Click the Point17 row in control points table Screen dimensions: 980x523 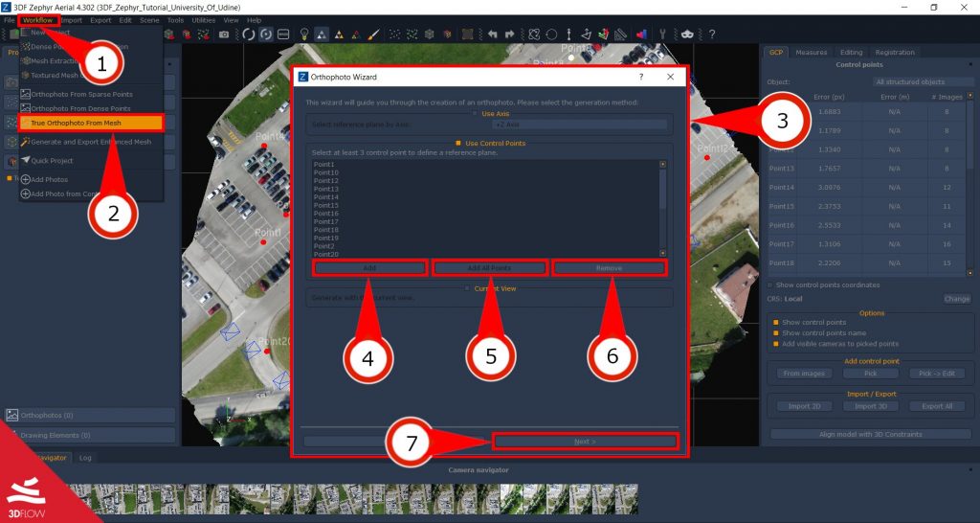[866, 244]
